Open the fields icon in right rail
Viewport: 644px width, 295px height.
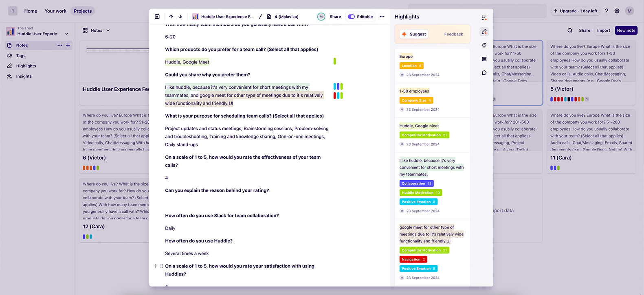click(x=484, y=59)
